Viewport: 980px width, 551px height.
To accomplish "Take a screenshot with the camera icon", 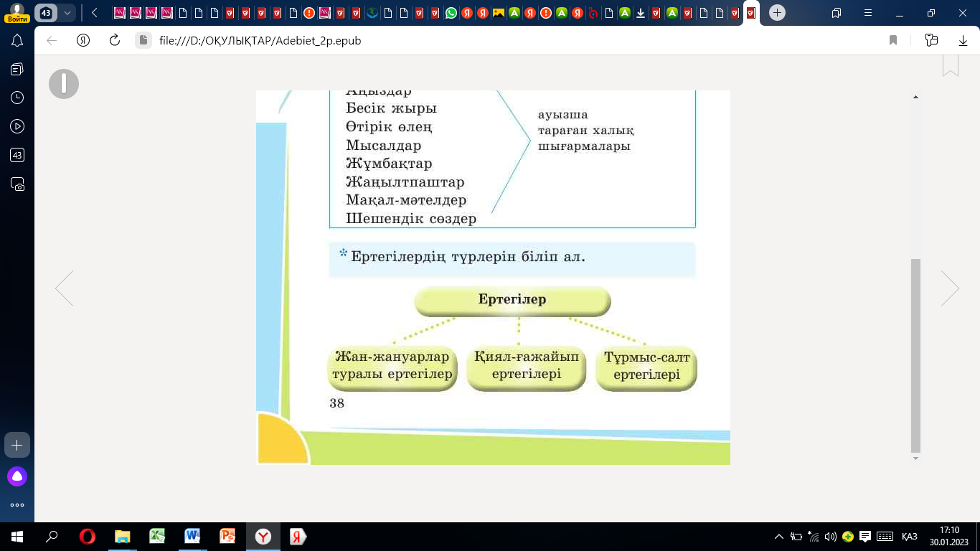I will (17, 184).
